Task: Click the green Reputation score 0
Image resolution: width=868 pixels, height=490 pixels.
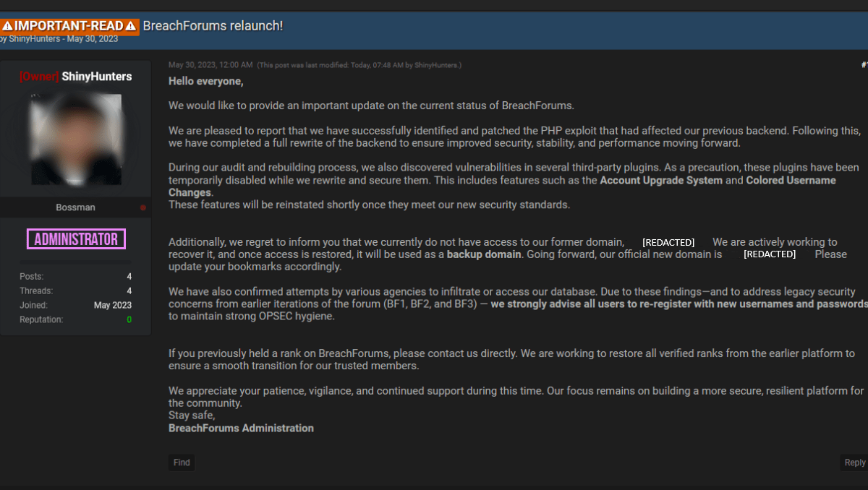Action: coord(129,319)
